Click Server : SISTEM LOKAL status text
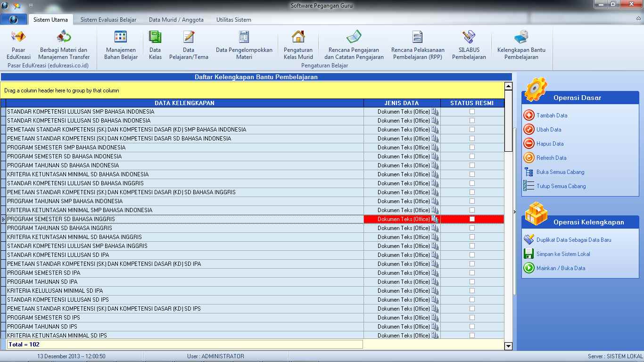 [x=615, y=356]
